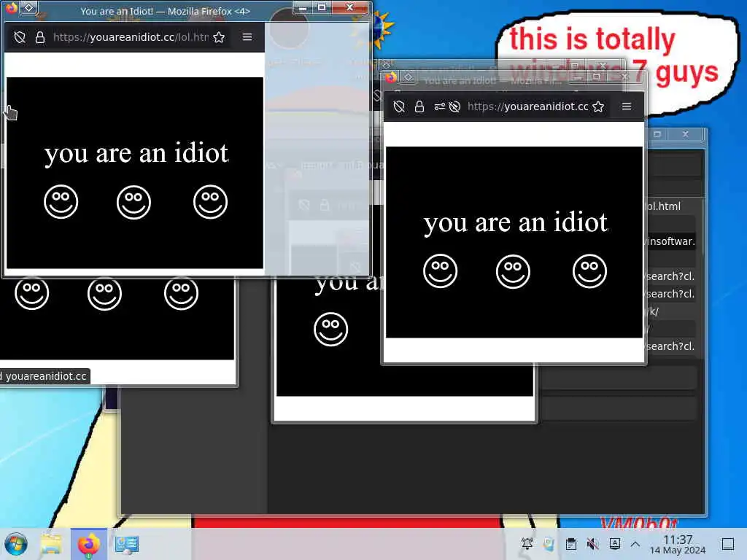The width and height of the screenshot is (747, 560).
Task: Select the '/k/' entry in dark background window
Action: point(652,311)
